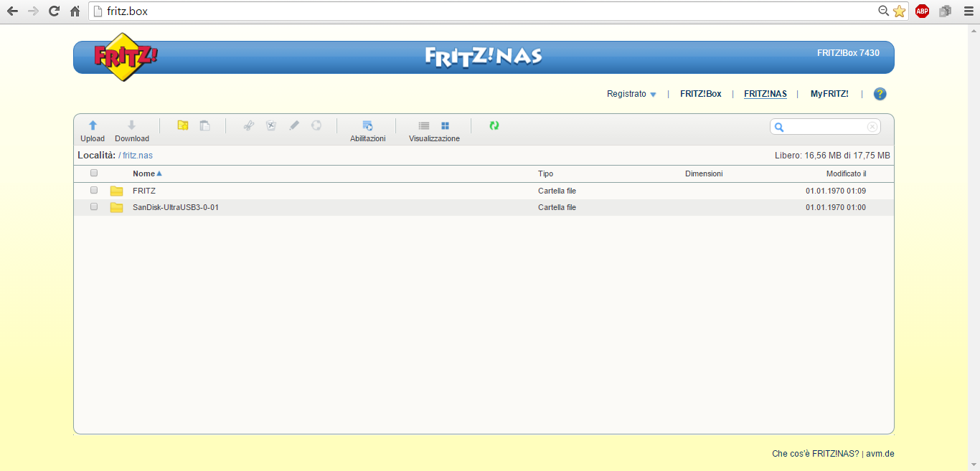Click the fritz.nas path link

pyautogui.click(x=138, y=155)
